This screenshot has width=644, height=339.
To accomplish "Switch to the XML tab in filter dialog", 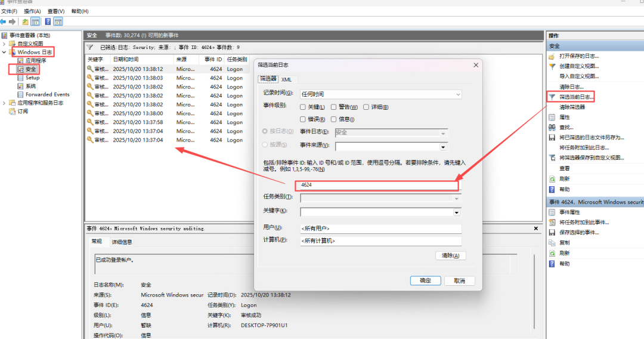I will click(286, 80).
